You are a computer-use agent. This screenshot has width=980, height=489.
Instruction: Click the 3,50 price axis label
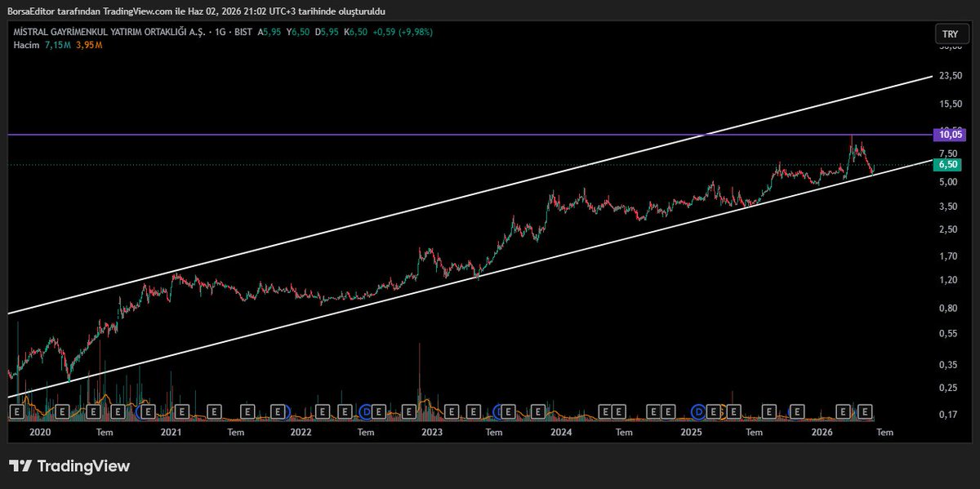[x=947, y=207]
